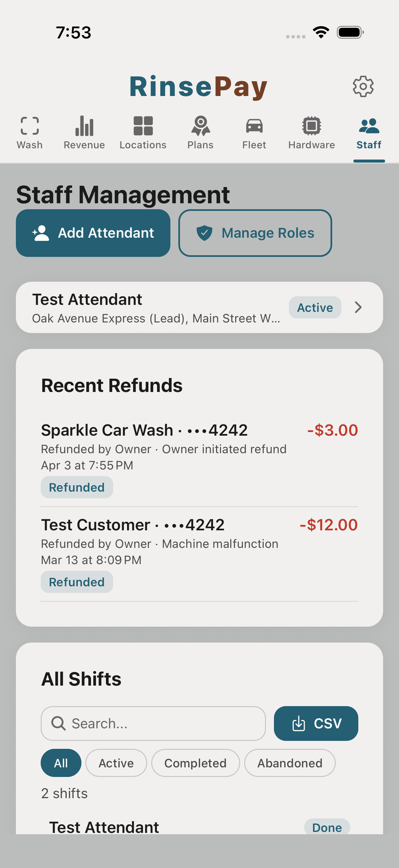Image resolution: width=399 pixels, height=868 pixels.
Task: Filter shifts by Active
Action: [116, 763]
